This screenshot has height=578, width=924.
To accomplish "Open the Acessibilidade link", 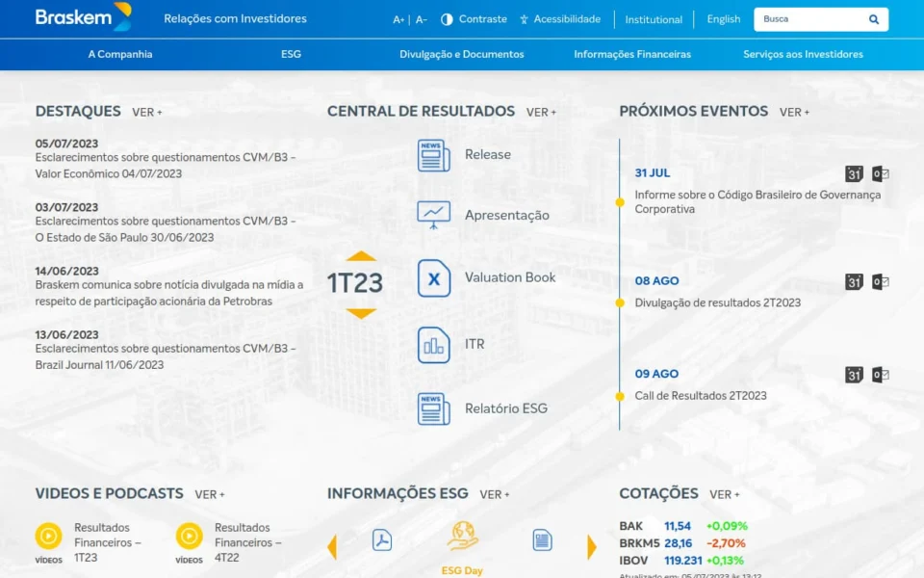I will point(560,19).
